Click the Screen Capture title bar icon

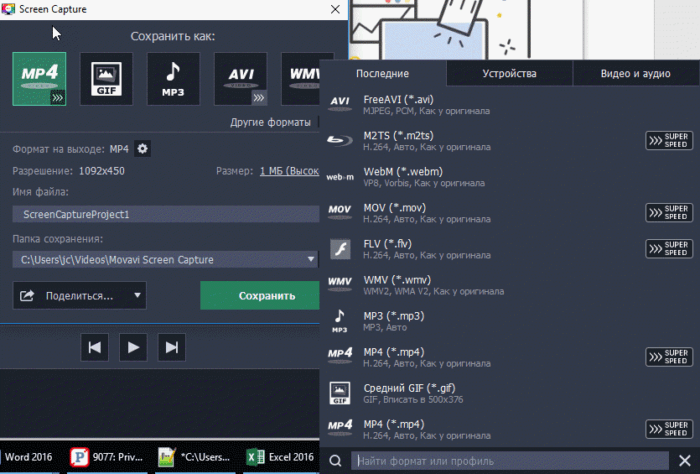pos(8,9)
